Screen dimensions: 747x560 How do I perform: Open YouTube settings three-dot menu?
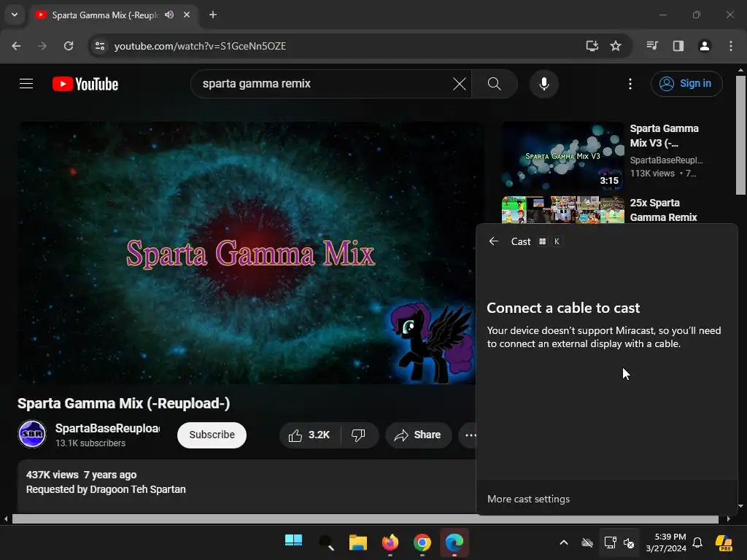pyautogui.click(x=630, y=84)
